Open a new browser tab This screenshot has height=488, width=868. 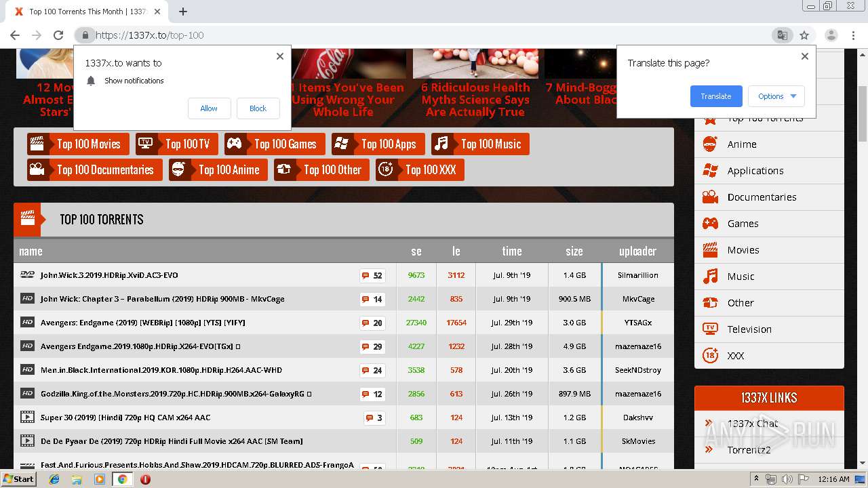click(183, 12)
